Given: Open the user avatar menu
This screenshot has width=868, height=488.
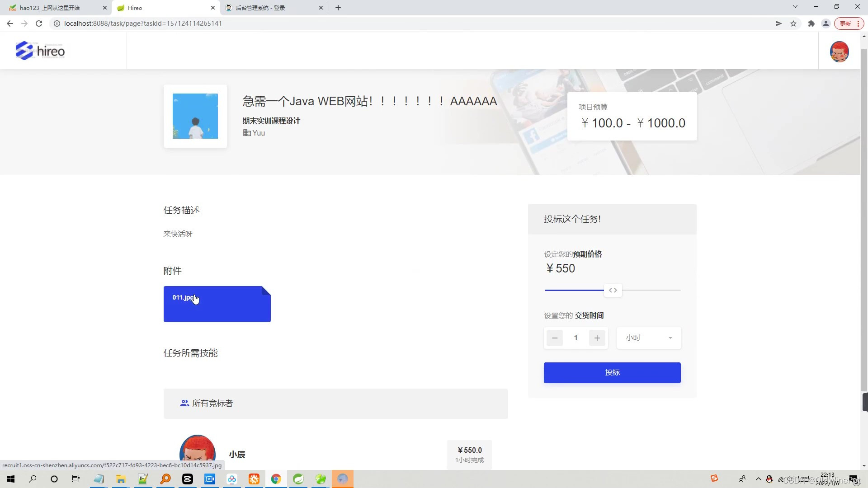Looking at the screenshot, I should click(x=839, y=52).
